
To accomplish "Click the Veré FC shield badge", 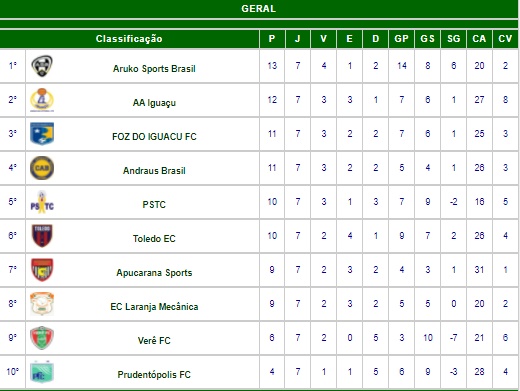I will click(42, 338).
